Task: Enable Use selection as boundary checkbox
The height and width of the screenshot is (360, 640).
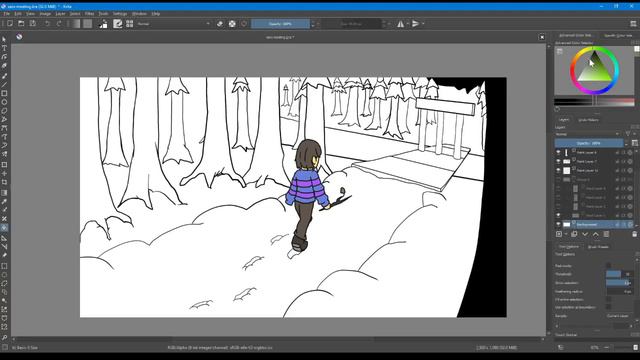Action: (x=608, y=307)
